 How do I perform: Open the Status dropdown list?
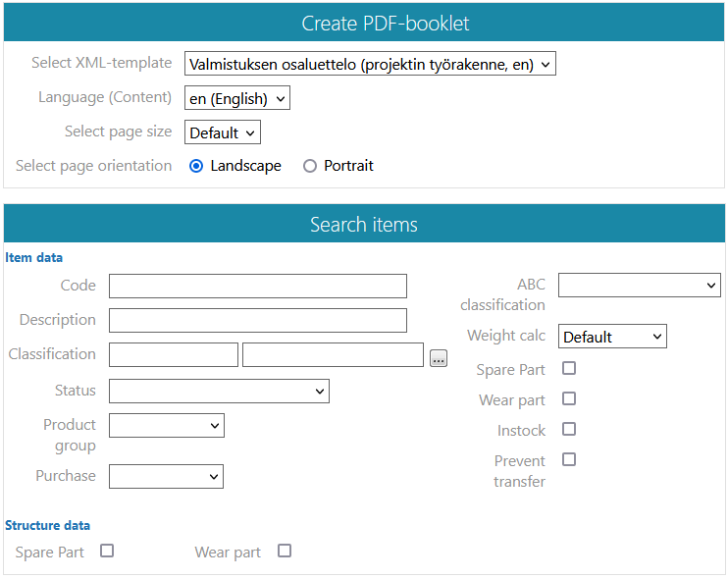pyautogui.click(x=219, y=392)
